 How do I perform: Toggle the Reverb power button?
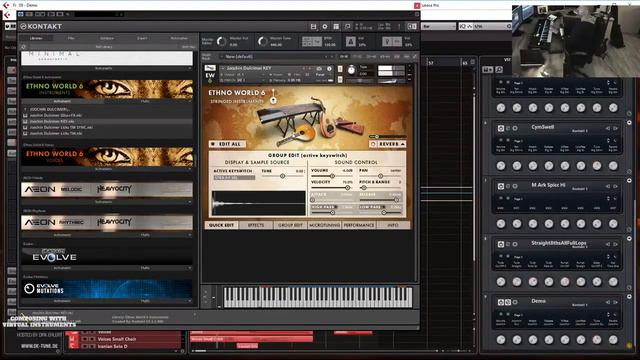click(373, 144)
